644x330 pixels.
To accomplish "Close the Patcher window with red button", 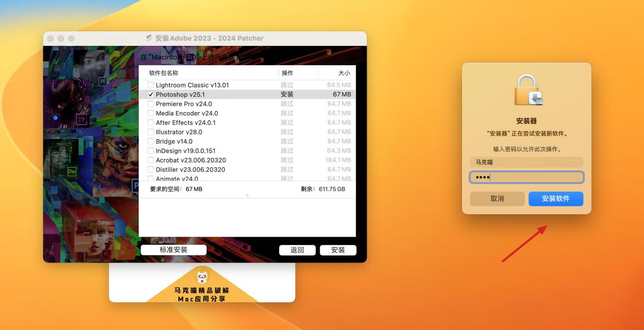I will 51,38.
